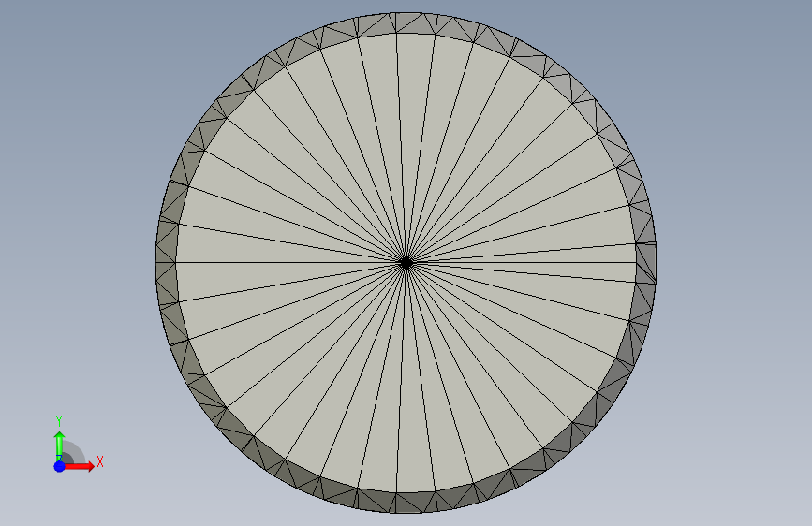Screen dimensions: 812x526
Task: Click the 'Y' label on the axis triad
Action: pos(59,421)
